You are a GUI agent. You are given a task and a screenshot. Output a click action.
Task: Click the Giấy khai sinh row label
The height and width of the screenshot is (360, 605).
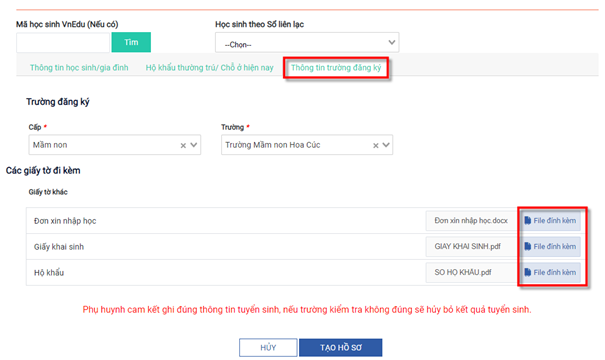pos(59,247)
